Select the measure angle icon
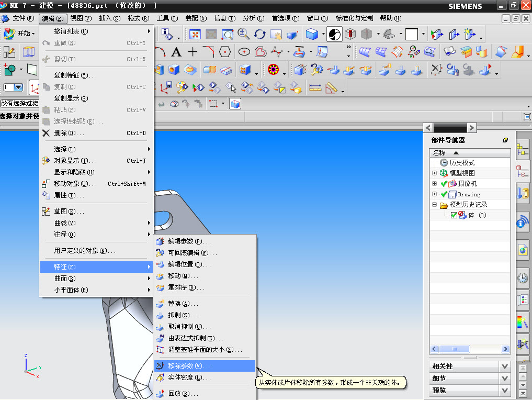Screen dimensions: 532x400 331,88
